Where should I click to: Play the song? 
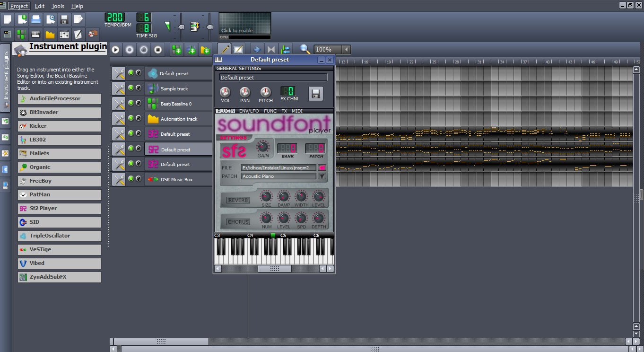tap(116, 49)
